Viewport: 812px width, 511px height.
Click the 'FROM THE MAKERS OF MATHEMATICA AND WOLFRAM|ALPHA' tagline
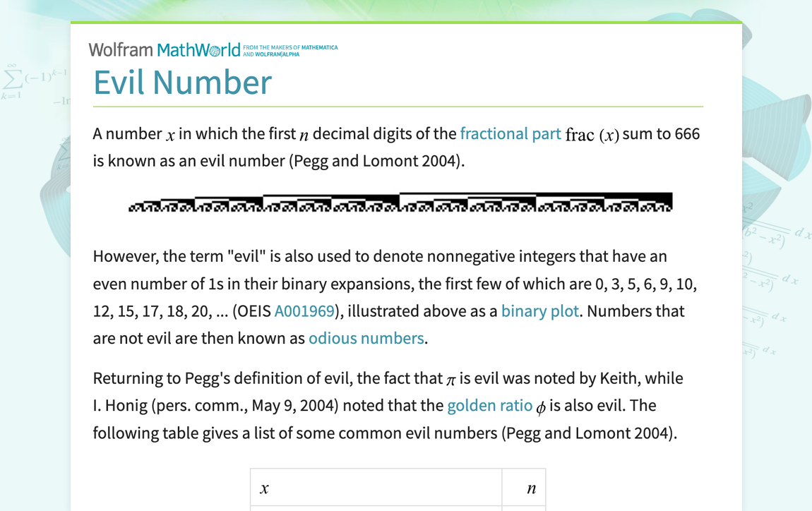click(x=290, y=51)
